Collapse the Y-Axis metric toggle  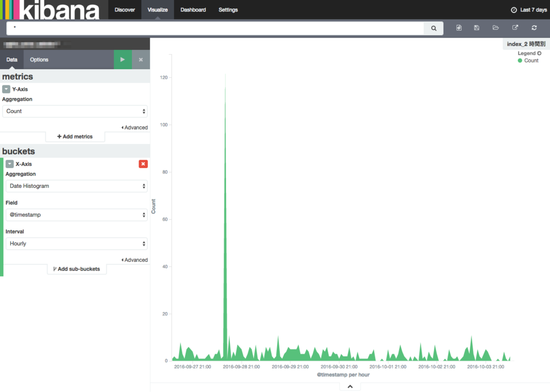(6, 89)
